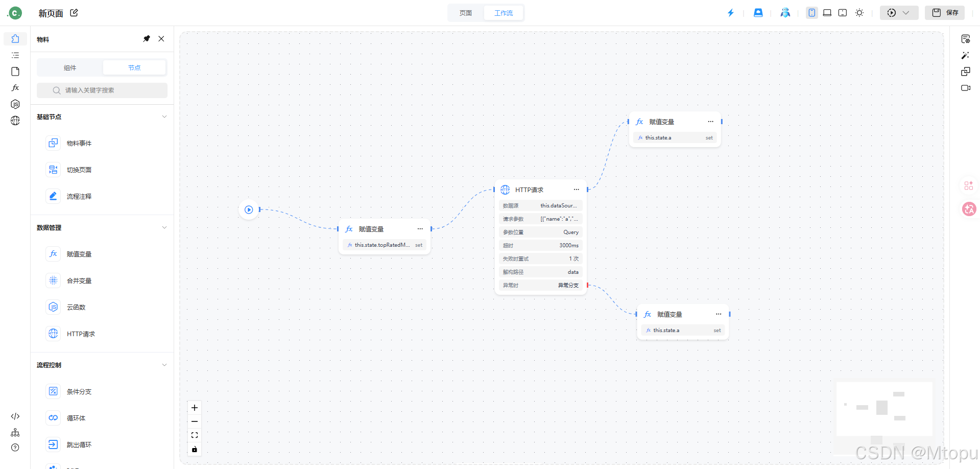Toggle the canvas lock
The image size is (980, 469).
tap(195, 450)
